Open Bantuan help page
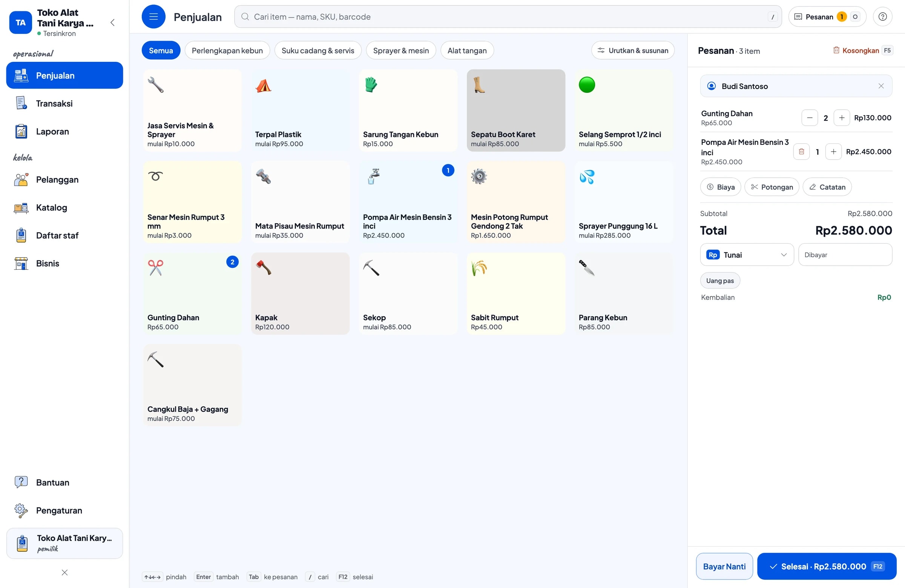The image size is (905, 588). tap(64, 482)
